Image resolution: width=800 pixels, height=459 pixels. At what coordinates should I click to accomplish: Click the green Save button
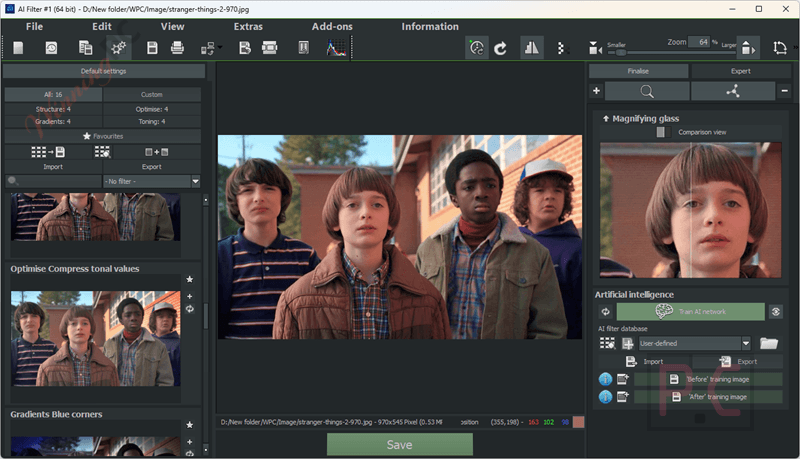(x=399, y=445)
